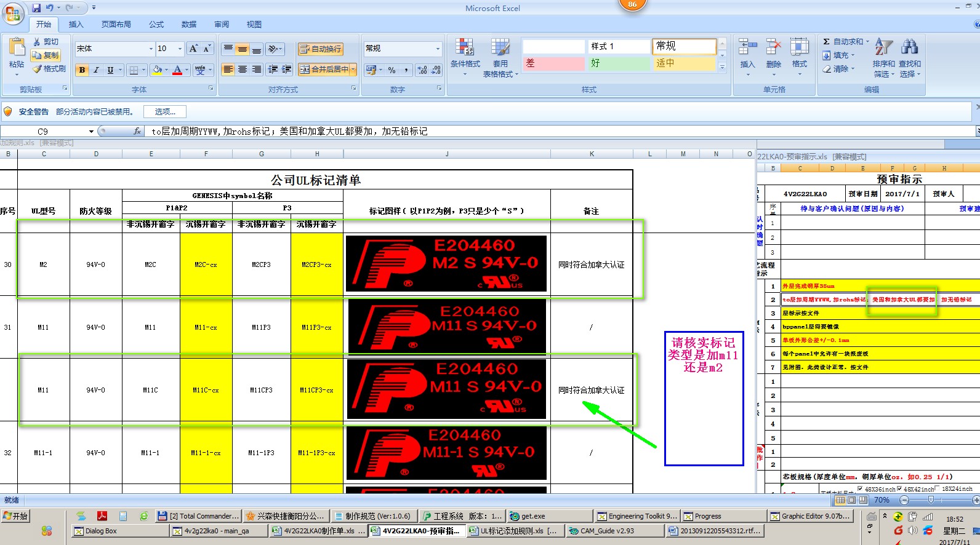Click the Cut (剪切) scissors button
The height and width of the screenshot is (545, 980).
tap(46, 42)
